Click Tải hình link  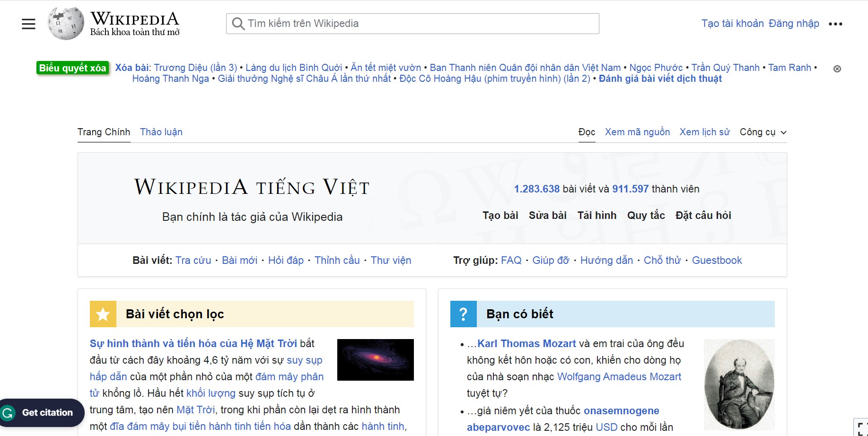pos(597,215)
